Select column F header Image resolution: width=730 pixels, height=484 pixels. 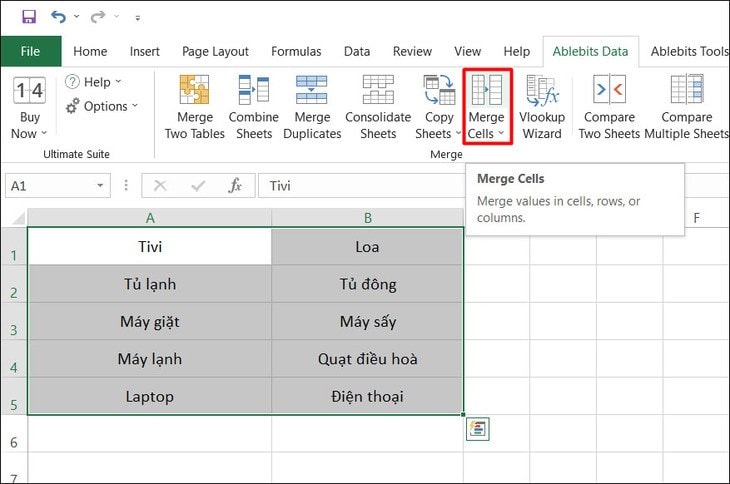[696, 218]
